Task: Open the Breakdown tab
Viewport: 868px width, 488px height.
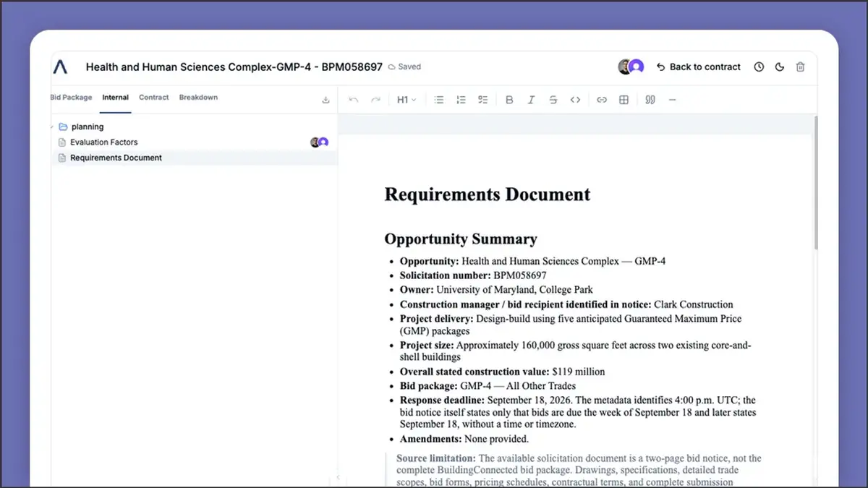Action: [x=198, y=97]
